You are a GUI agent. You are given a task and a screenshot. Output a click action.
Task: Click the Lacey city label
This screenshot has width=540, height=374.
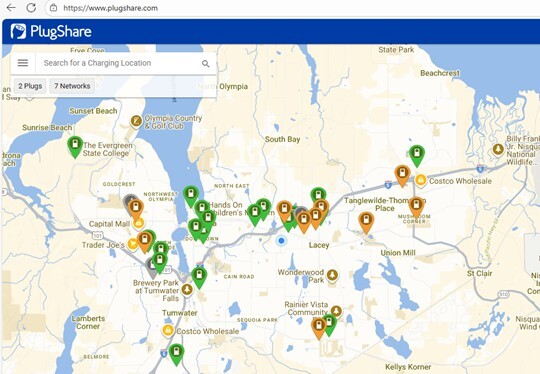(x=319, y=245)
